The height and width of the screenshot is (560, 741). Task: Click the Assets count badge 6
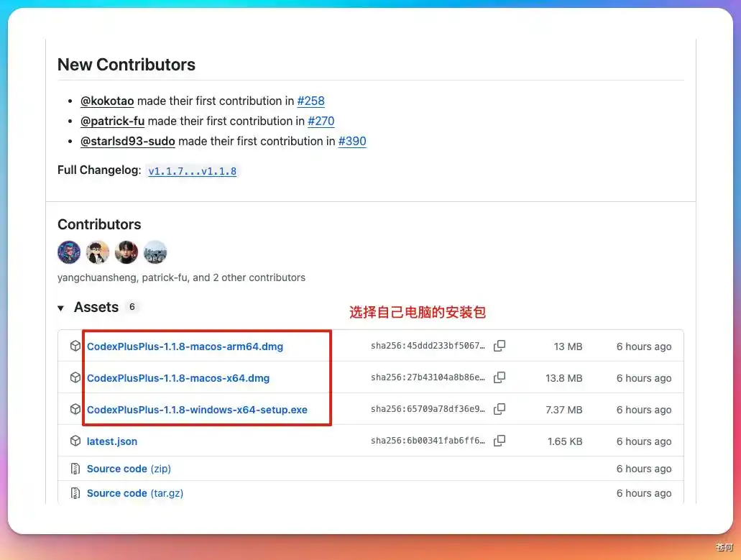pyautogui.click(x=132, y=307)
